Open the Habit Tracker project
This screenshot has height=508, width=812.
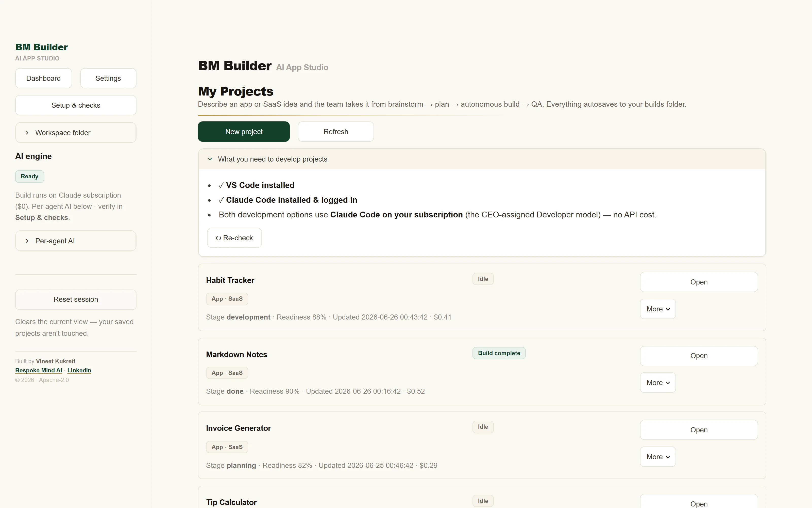[699, 282]
